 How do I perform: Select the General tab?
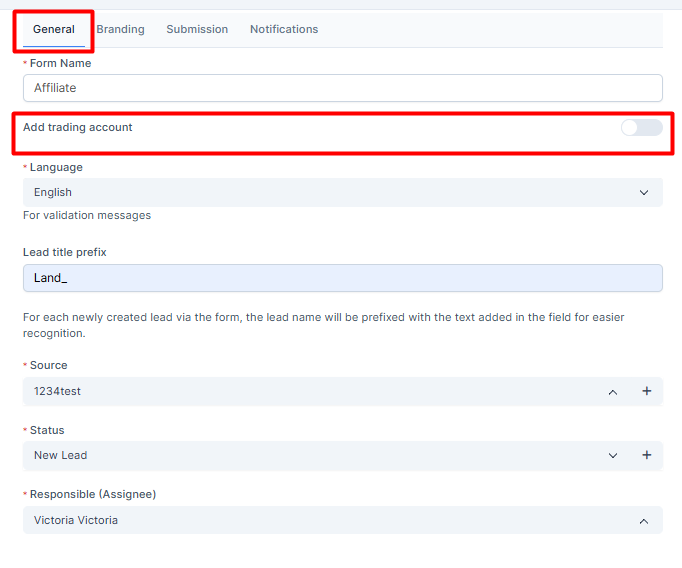tap(54, 29)
